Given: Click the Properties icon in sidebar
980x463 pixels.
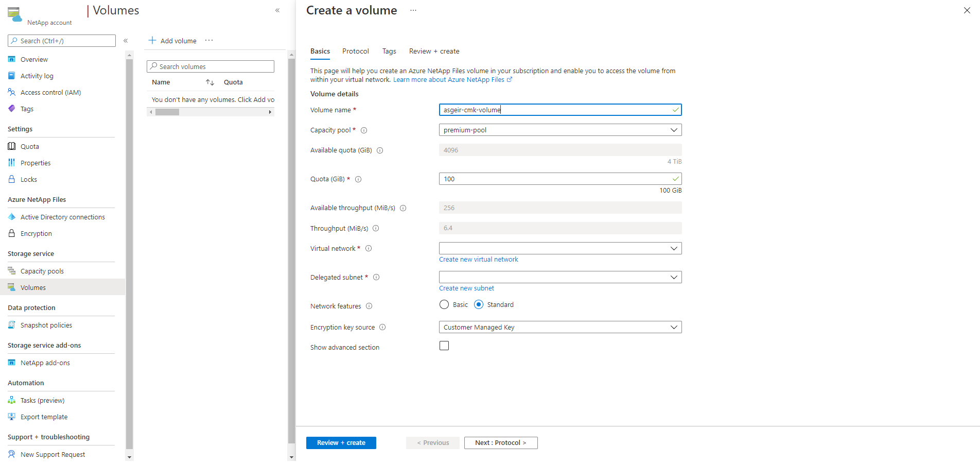Looking at the screenshot, I should (12, 163).
